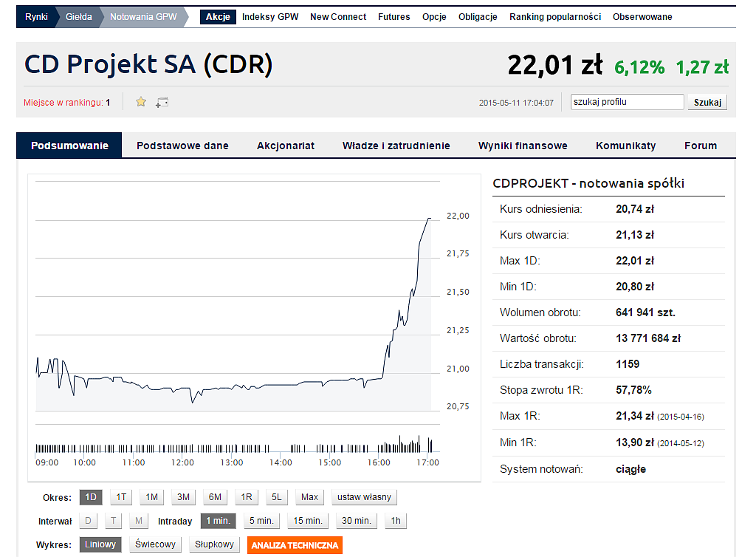Click the 'szukaj profilu' search field
The height and width of the screenshot is (557, 756).
click(627, 102)
